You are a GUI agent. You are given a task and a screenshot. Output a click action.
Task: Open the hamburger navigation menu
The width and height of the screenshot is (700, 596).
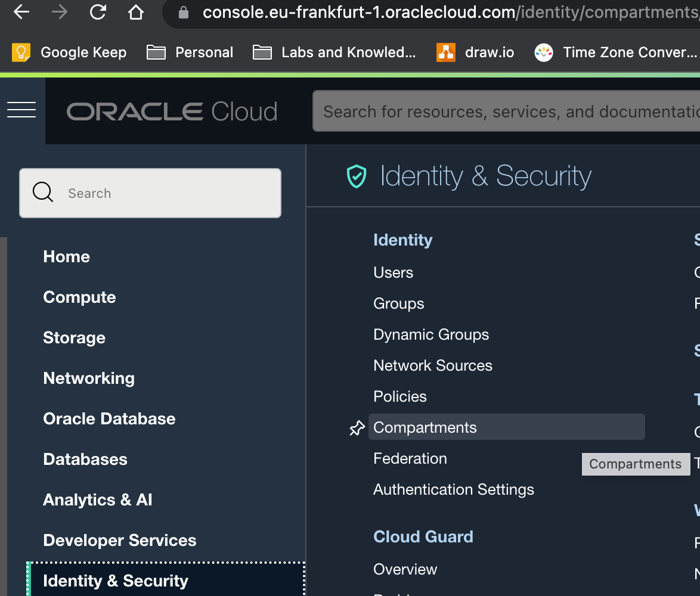coord(21,110)
